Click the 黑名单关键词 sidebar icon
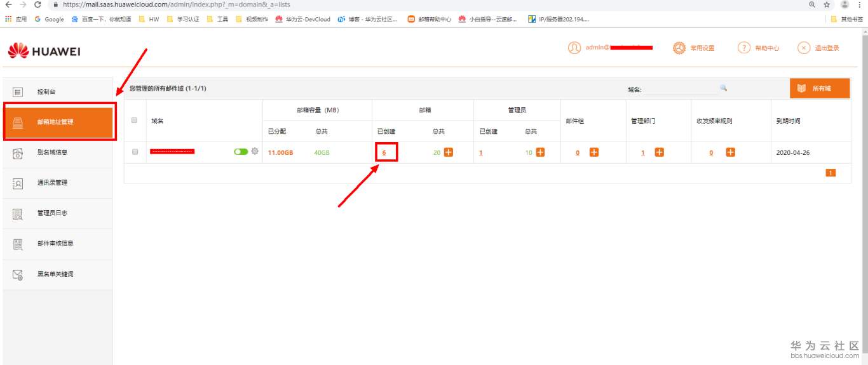868x365 pixels. pyautogui.click(x=18, y=274)
